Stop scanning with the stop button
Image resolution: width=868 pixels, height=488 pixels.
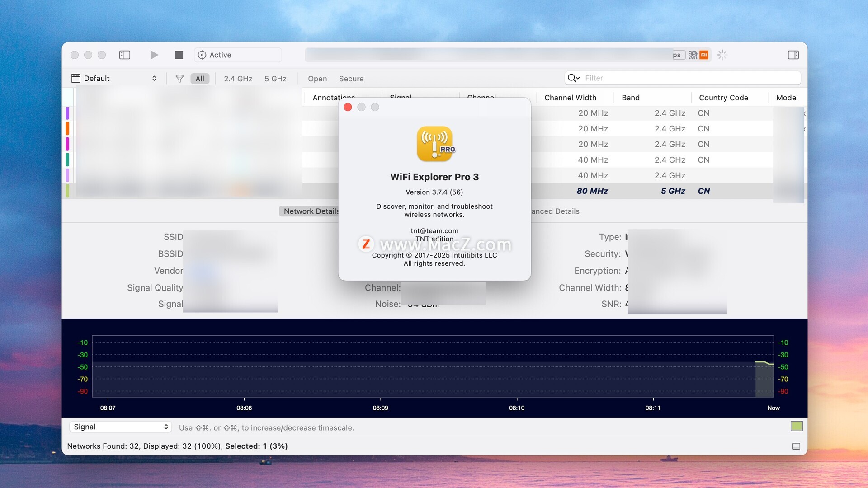179,55
